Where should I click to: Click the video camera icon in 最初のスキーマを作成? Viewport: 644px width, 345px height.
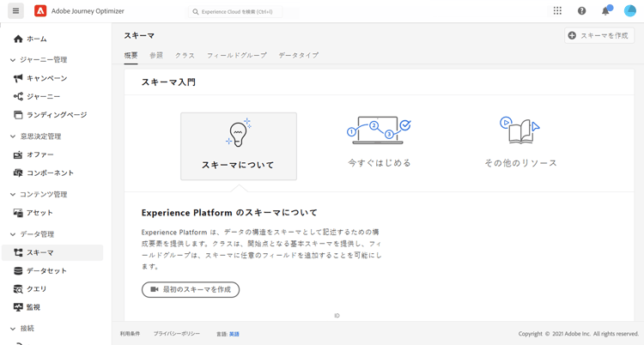155,289
